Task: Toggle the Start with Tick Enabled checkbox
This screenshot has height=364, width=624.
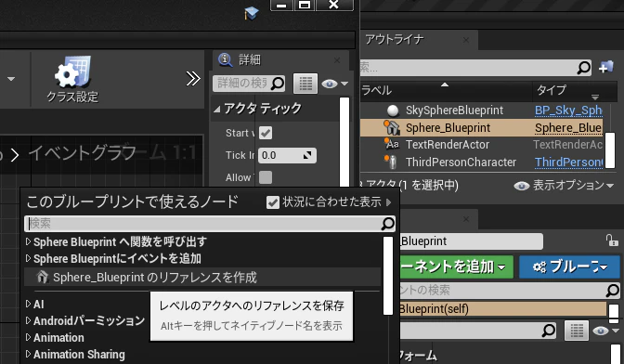Action: click(266, 133)
